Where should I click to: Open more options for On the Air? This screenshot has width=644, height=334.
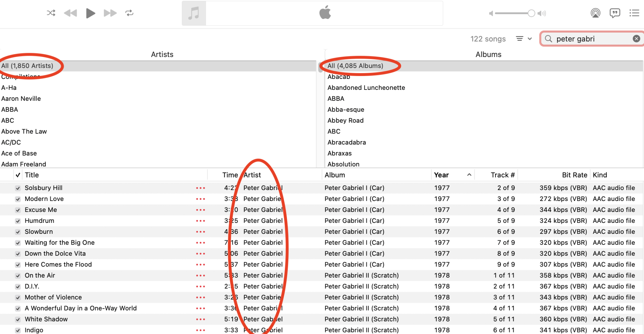[x=200, y=276]
